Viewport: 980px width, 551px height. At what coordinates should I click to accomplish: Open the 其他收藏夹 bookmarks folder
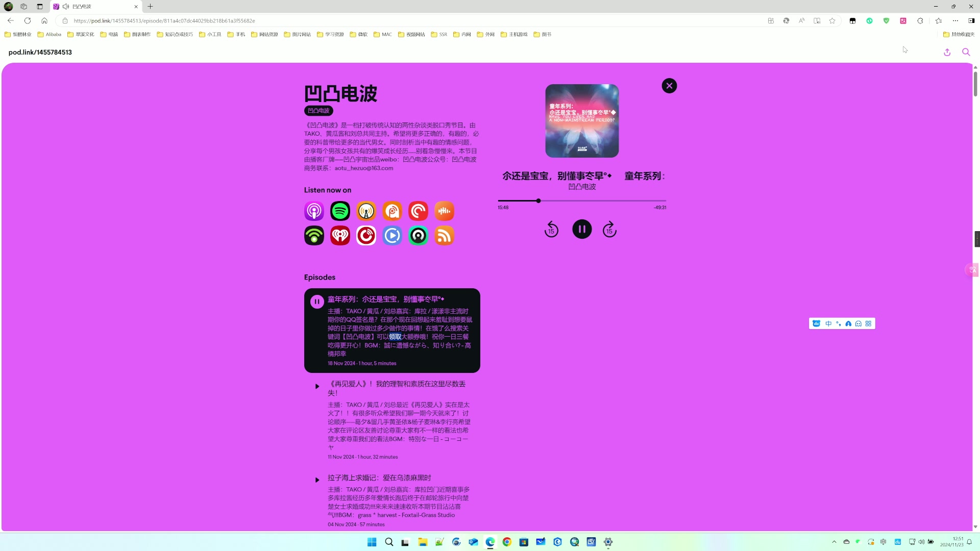959,35
